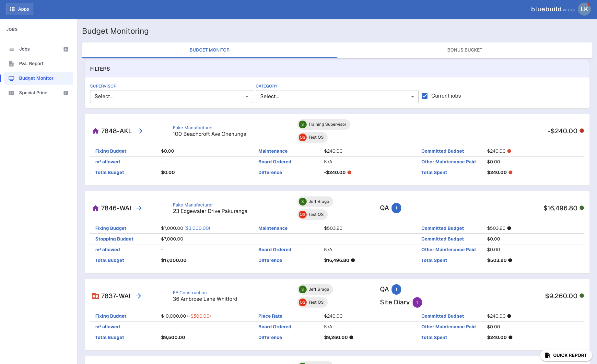Viewport: 597px width, 364px height.
Task: Add a new job with plus icon
Action: 66,49
